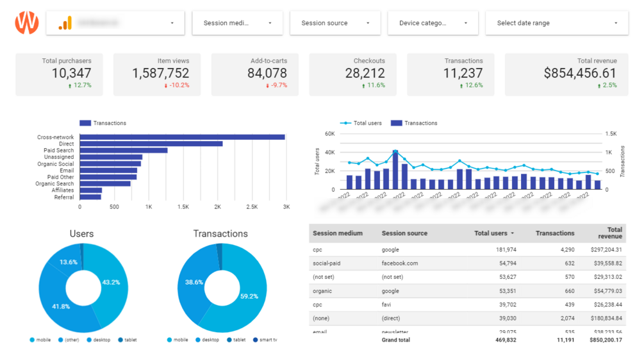Viewport: 644px width, 359px height.
Task: Click the 13.6% slice in Users donut
Action: (x=68, y=262)
